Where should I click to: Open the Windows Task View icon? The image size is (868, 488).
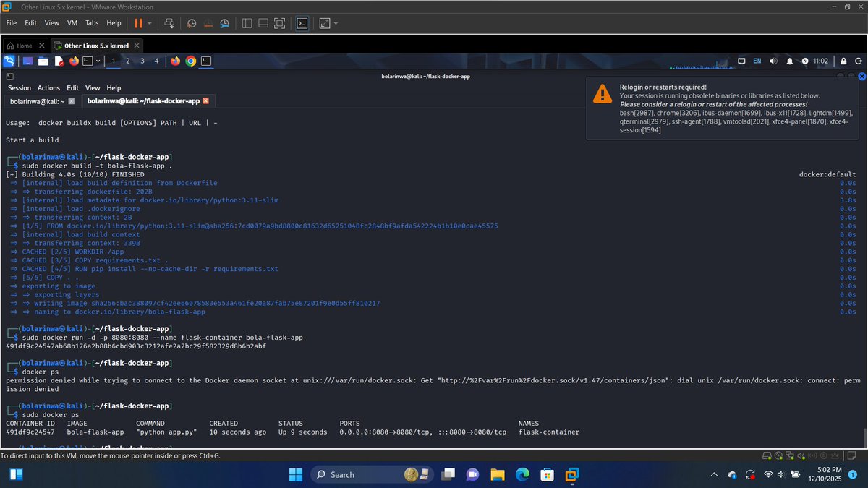click(x=448, y=474)
